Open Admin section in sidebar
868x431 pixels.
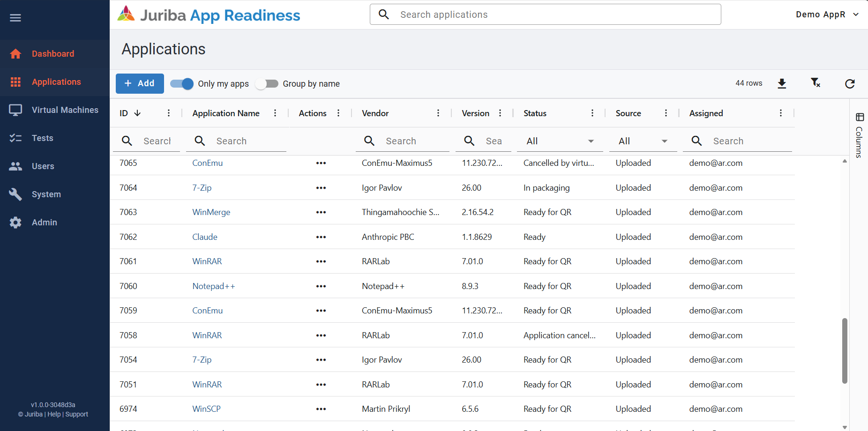click(x=55, y=223)
